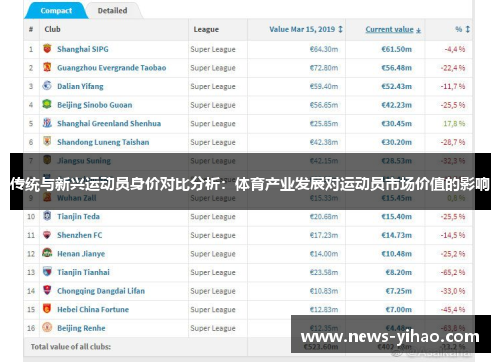Click the Shanghai SIPG club crest
The image size is (500, 362).
tap(47, 49)
